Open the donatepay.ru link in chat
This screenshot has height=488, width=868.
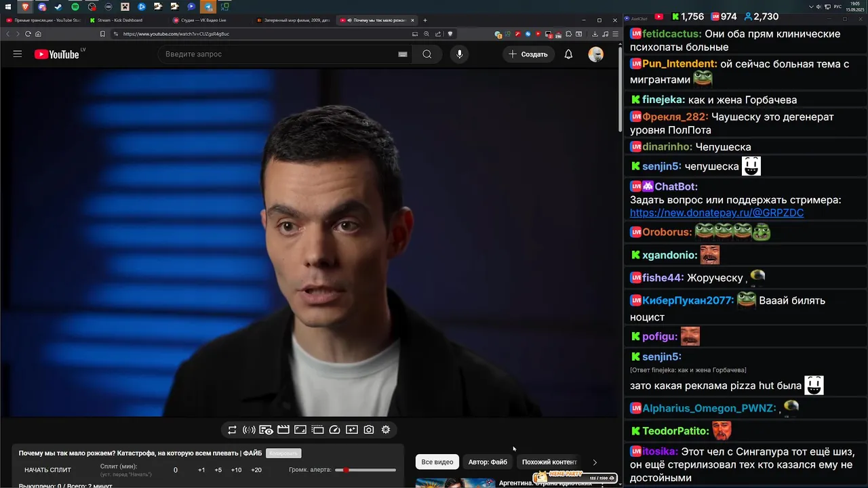[717, 213]
